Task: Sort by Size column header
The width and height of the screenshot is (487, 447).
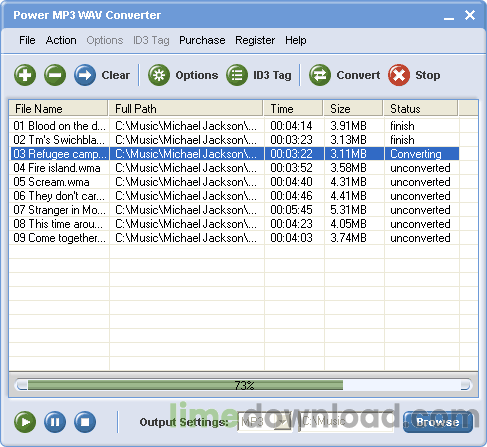Action: [x=353, y=109]
